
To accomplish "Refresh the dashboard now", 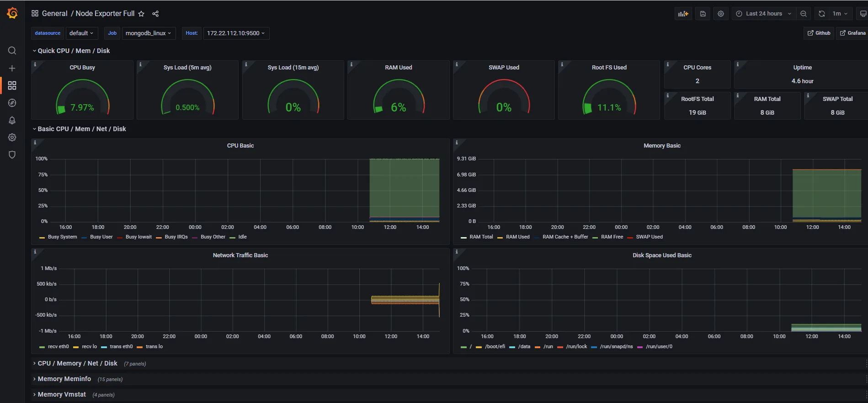I will (x=822, y=14).
